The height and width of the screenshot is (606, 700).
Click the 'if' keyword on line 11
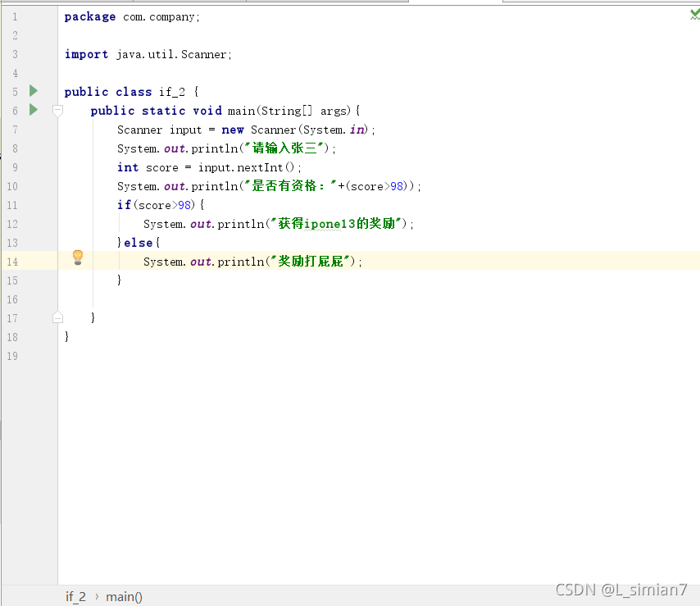click(124, 205)
